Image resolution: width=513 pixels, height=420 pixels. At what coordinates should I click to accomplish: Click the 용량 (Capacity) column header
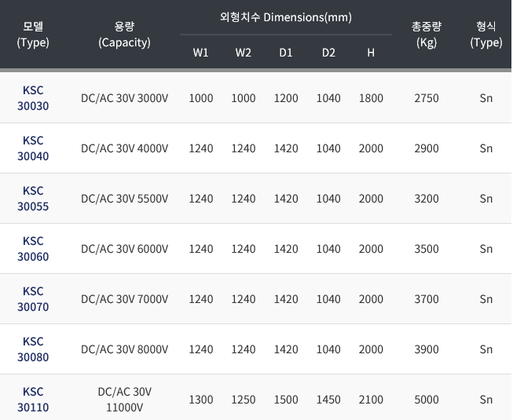124,35
